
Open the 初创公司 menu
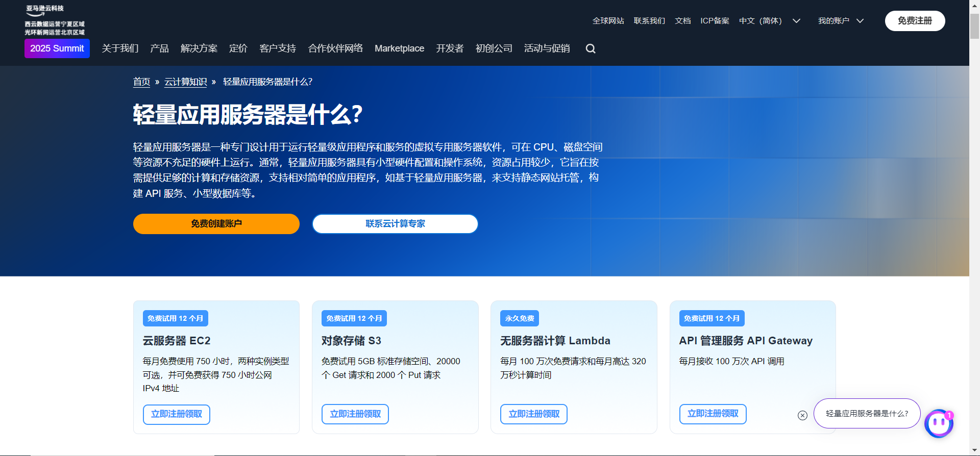(x=494, y=48)
